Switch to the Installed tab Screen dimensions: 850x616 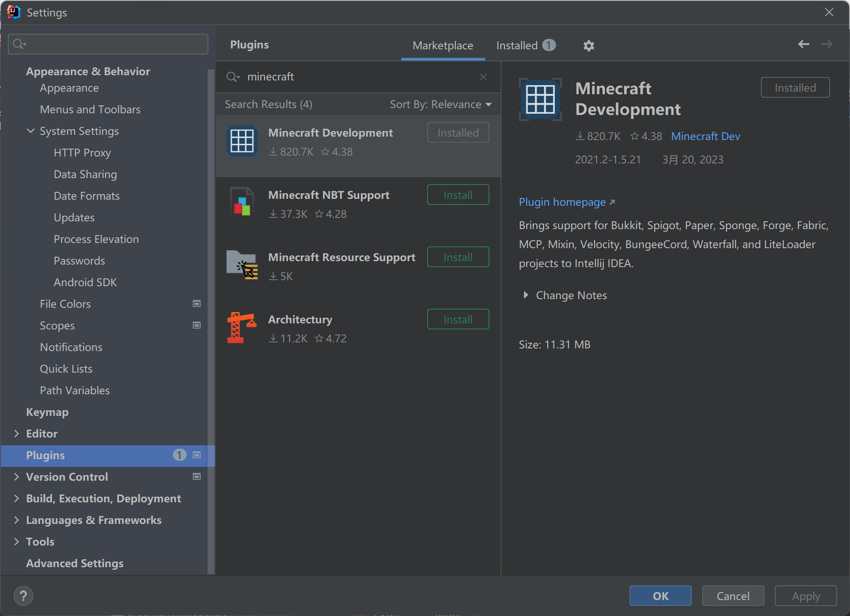526,45
